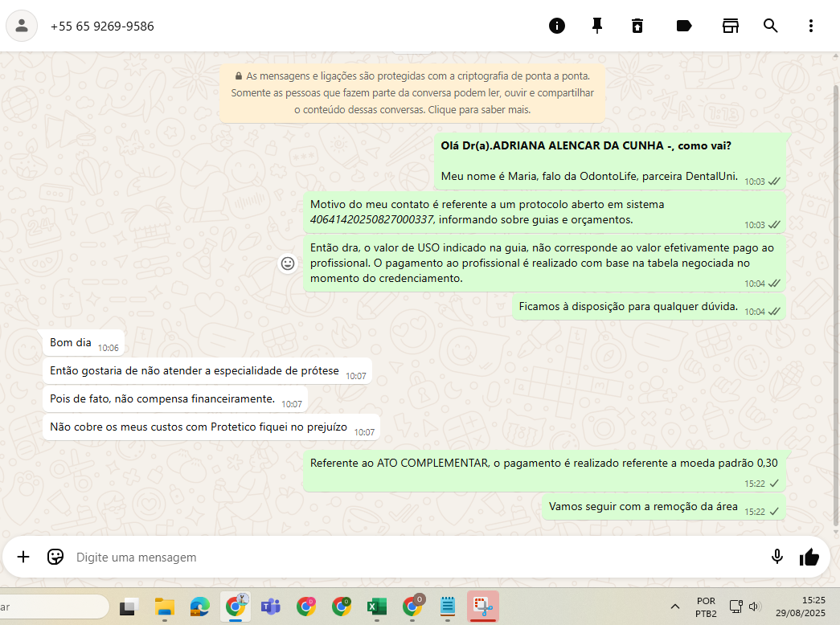Open the three-dot chat options menu
Image resolution: width=840 pixels, height=625 pixels.
pyautogui.click(x=811, y=26)
